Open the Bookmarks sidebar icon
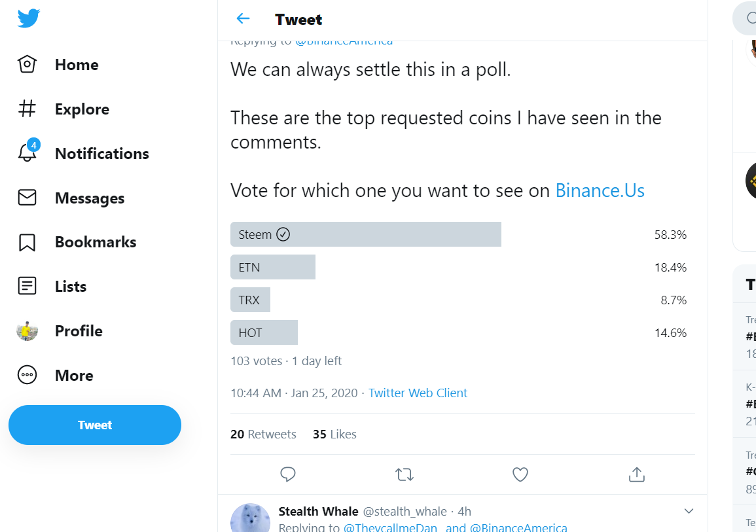This screenshot has height=532, width=756. pos(27,242)
